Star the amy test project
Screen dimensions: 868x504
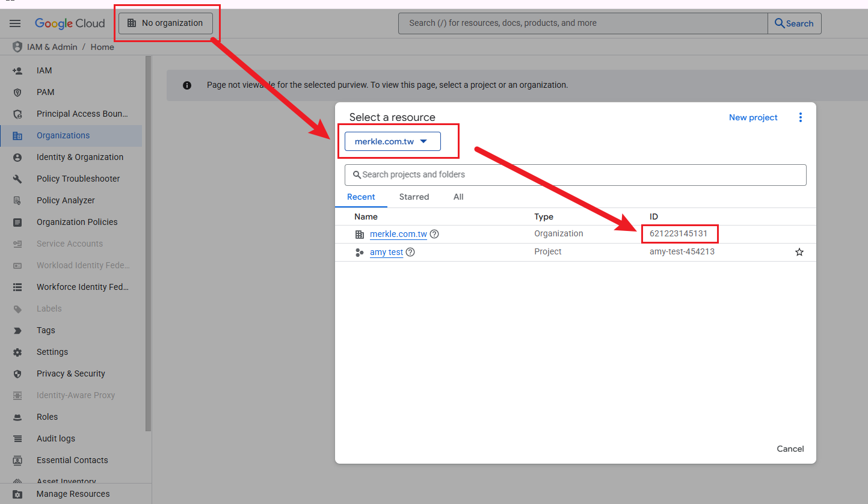(x=799, y=252)
